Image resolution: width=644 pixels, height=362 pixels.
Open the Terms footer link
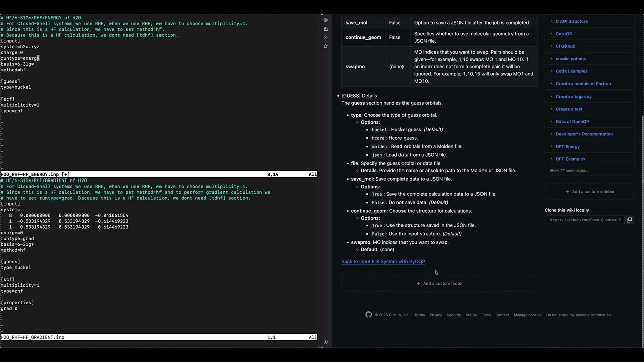click(x=419, y=315)
